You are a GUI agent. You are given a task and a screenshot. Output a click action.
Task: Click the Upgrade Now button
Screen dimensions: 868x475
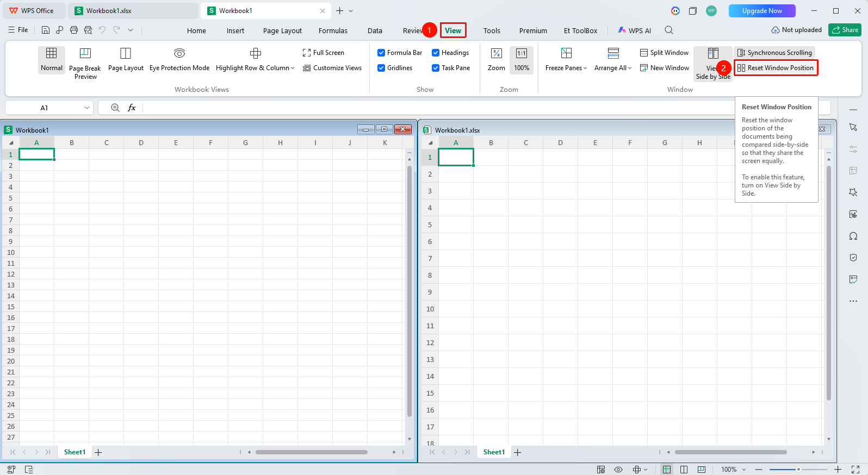(762, 11)
